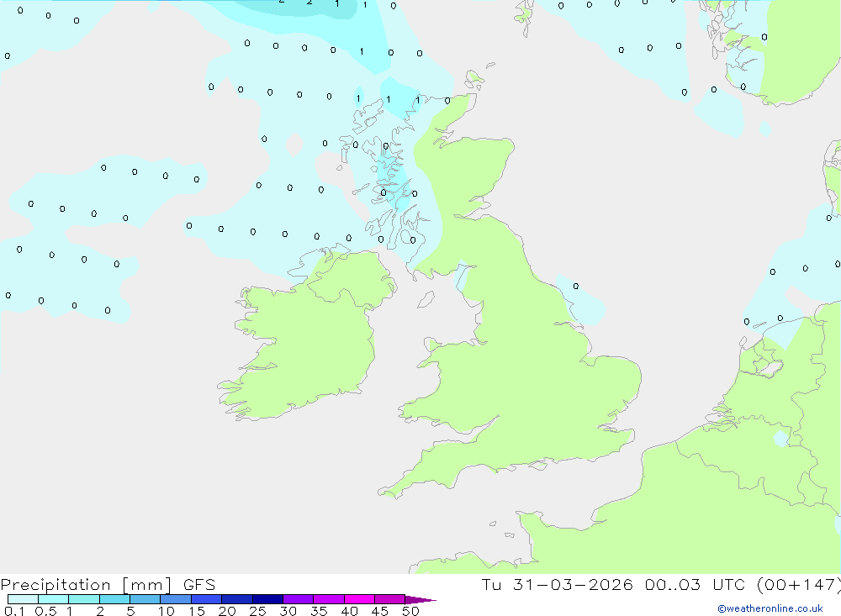Select the 2–5 mm legend color swatch
841x616 pixels.
point(114,599)
